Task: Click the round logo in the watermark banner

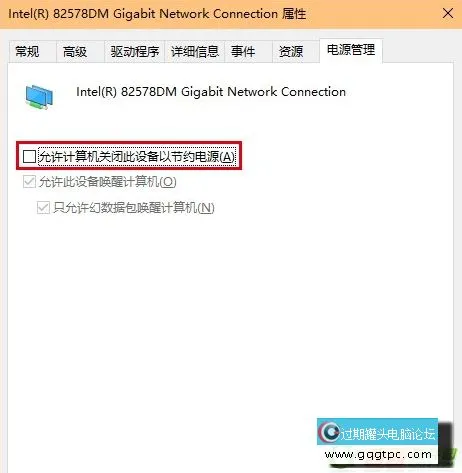Action: [330, 432]
